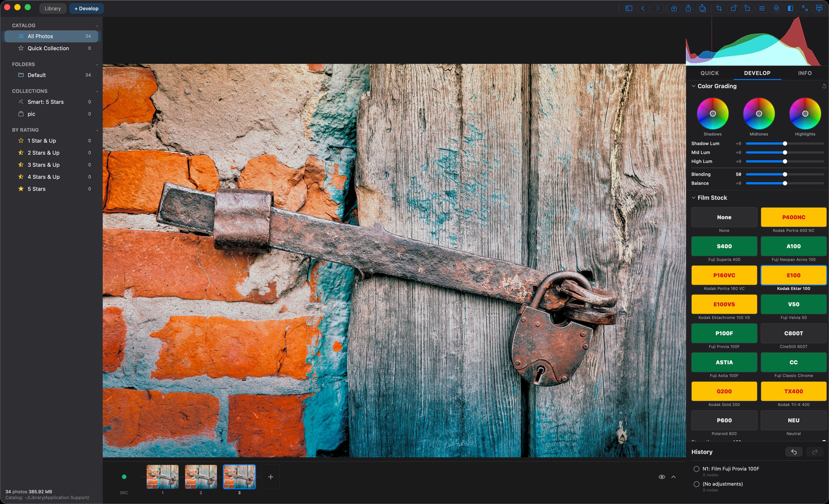Collapse the CATALOG sidebar section
This screenshot has width=829, height=504.
tap(97, 26)
